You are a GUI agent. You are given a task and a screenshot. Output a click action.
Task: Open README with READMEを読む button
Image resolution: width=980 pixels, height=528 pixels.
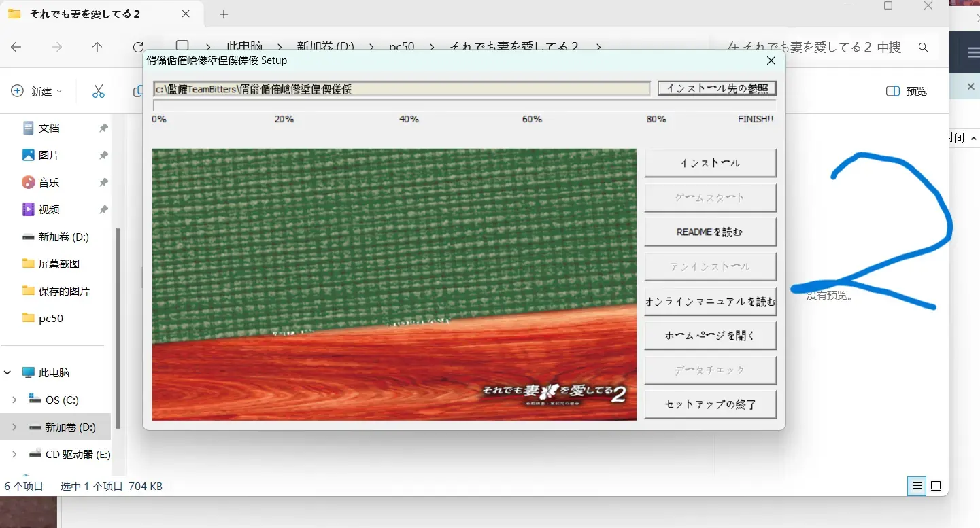710,232
